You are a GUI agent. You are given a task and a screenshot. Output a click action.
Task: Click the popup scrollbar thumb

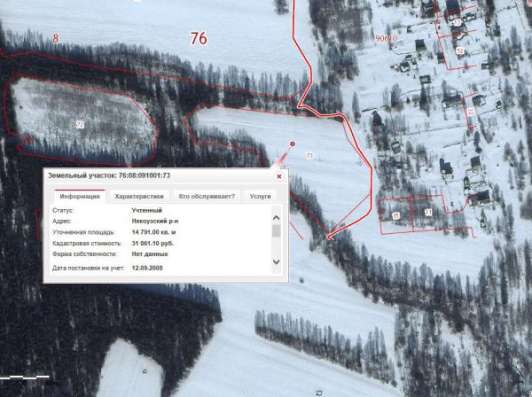click(277, 231)
